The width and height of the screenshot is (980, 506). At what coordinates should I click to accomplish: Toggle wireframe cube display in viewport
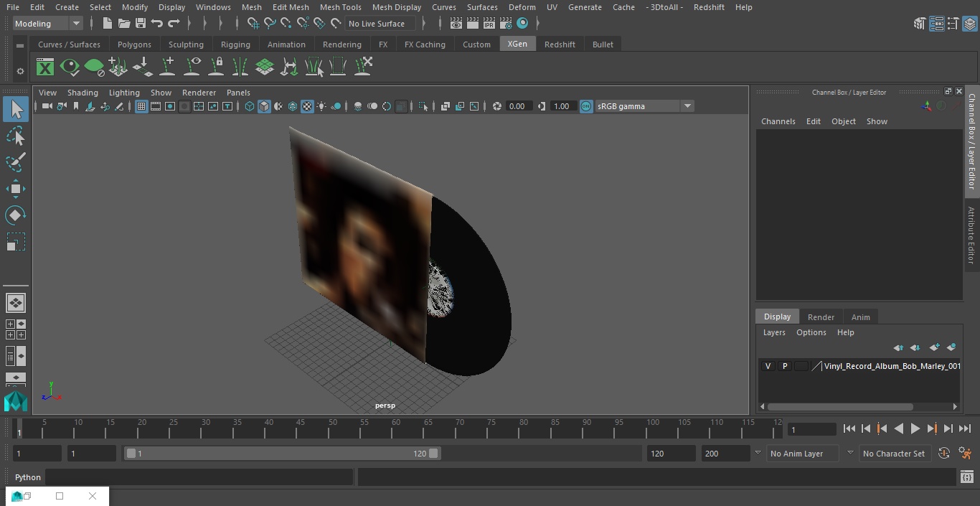[x=250, y=106]
